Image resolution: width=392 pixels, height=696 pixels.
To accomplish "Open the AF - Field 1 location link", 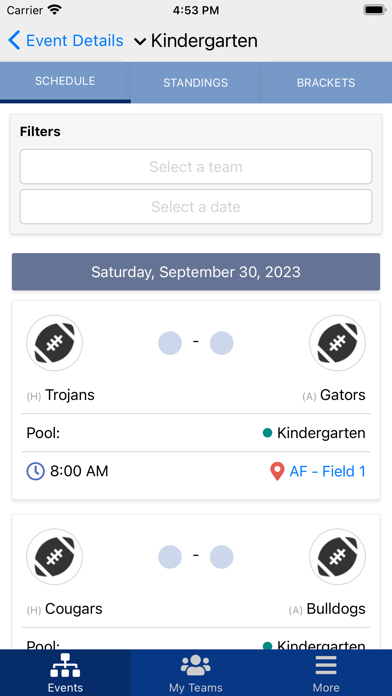I will click(328, 471).
